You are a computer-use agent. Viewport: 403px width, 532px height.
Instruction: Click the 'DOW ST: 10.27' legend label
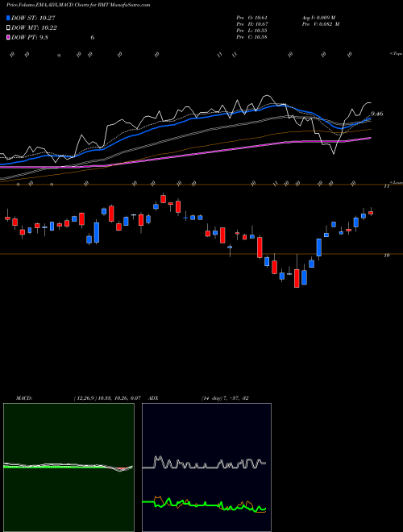[33, 18]
